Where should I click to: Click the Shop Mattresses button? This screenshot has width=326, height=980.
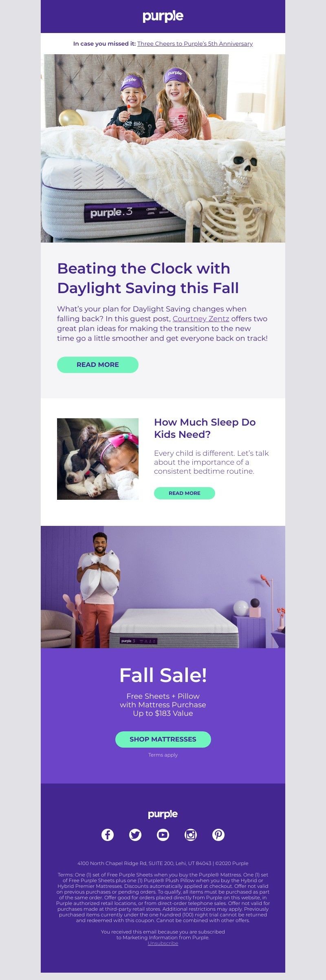coord(163,739)
